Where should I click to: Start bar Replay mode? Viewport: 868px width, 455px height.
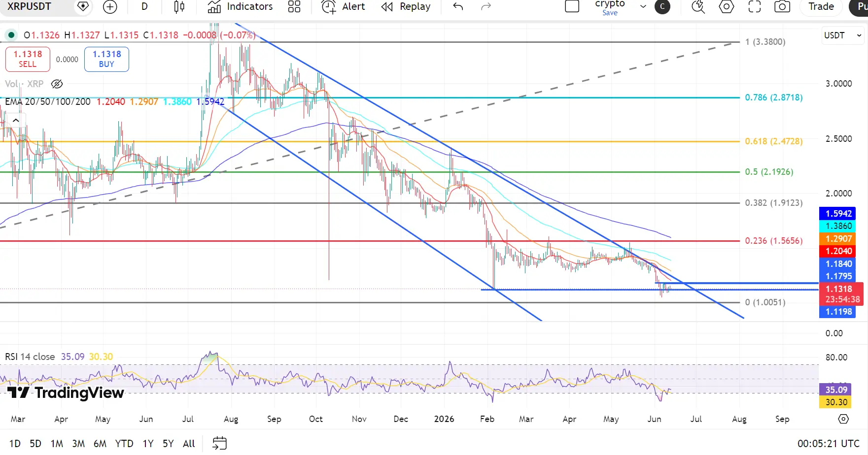click(406, 6)
